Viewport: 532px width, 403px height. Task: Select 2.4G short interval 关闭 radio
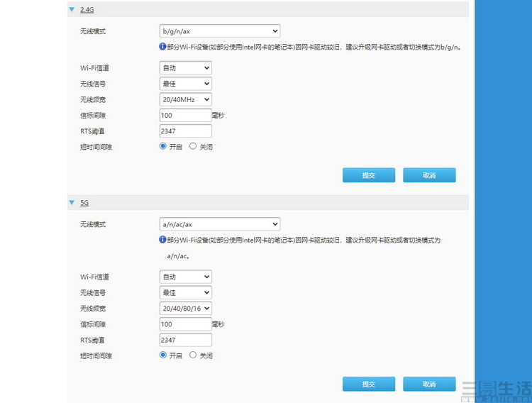coord(193,146)
